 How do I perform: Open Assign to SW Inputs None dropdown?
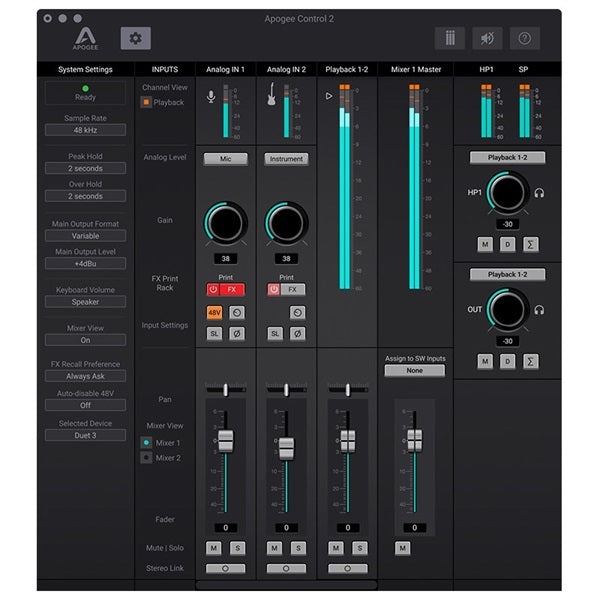414,370
